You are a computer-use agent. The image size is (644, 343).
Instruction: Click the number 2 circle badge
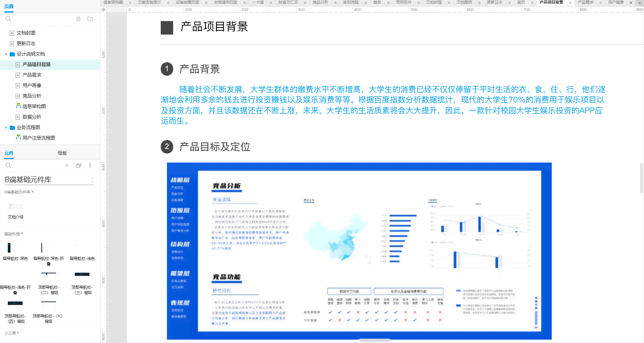(x=167, y=147)
